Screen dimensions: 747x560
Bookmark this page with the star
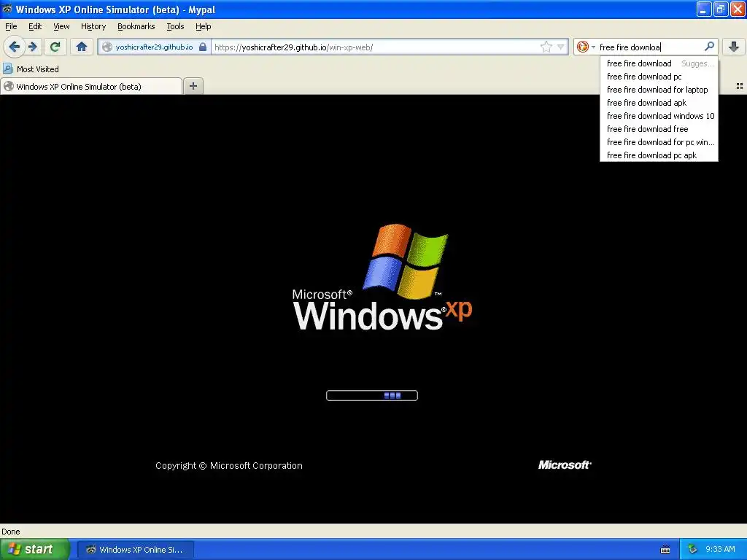pyautogui.click(x=546, y=47)
